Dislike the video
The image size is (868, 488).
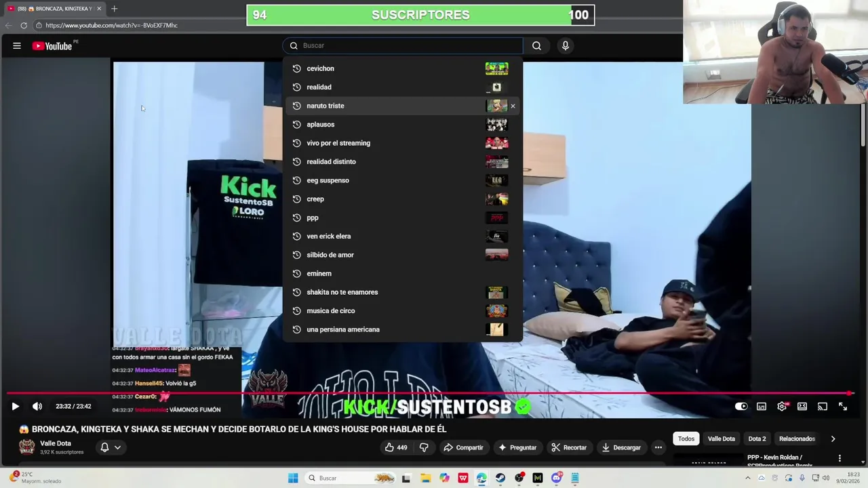click(424, 447)
